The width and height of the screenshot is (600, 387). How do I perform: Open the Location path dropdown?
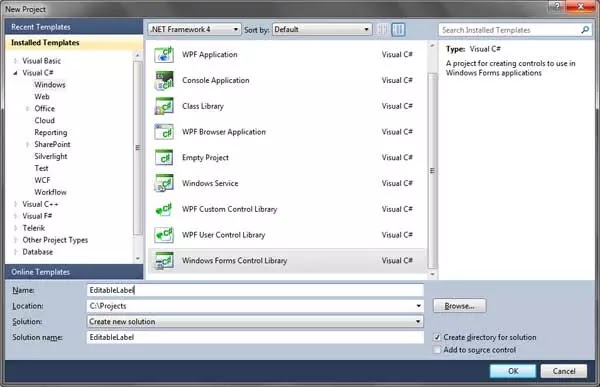pos(418,306)
